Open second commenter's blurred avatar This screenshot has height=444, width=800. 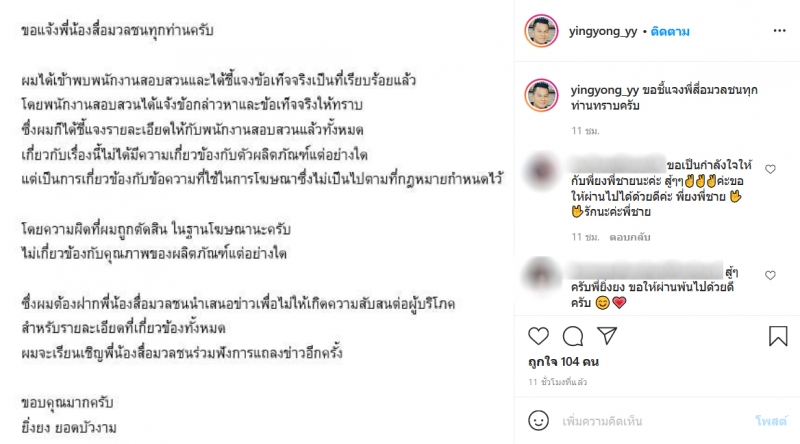(541, 276)
